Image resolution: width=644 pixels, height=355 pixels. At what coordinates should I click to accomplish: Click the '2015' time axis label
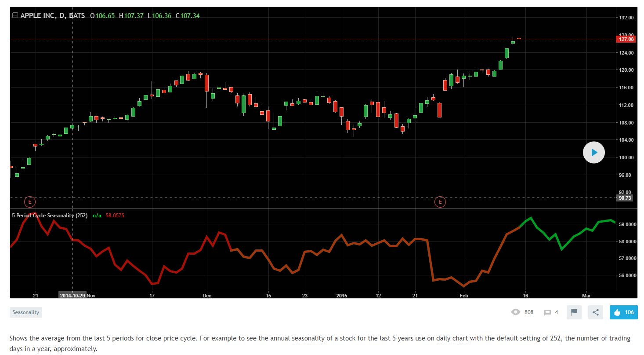341,296
